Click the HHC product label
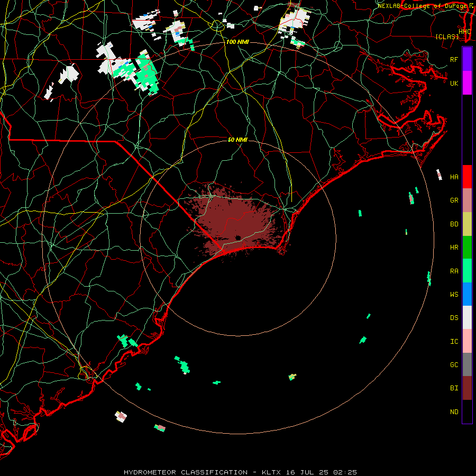476x476 pixels. [465, 32]
